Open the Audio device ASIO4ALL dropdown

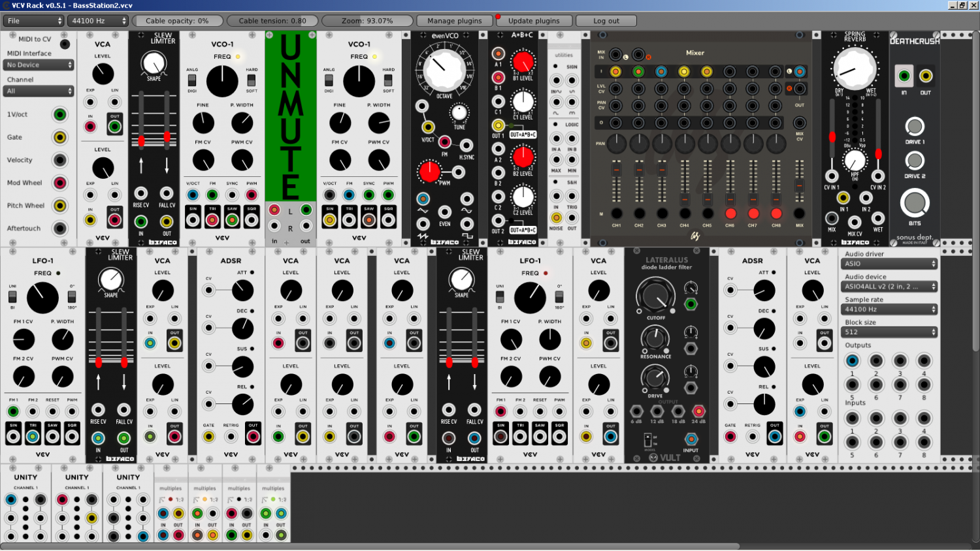[889, 287]
